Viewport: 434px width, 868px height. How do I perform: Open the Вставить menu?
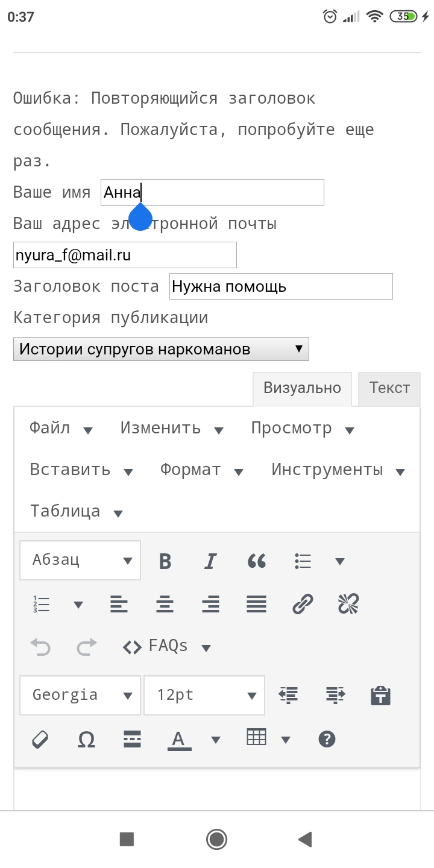click(81, 470)
